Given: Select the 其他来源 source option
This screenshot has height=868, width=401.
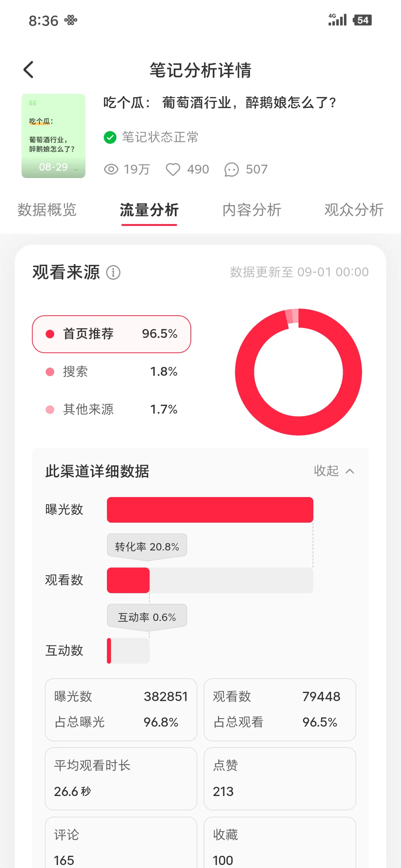Looking at the screenshot, I should (111, 410).
